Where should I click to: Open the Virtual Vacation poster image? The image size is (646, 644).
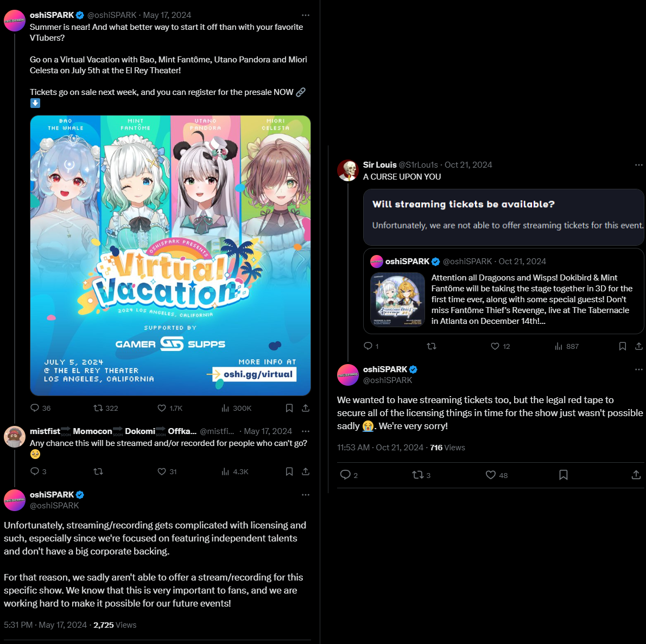(170, 256)
